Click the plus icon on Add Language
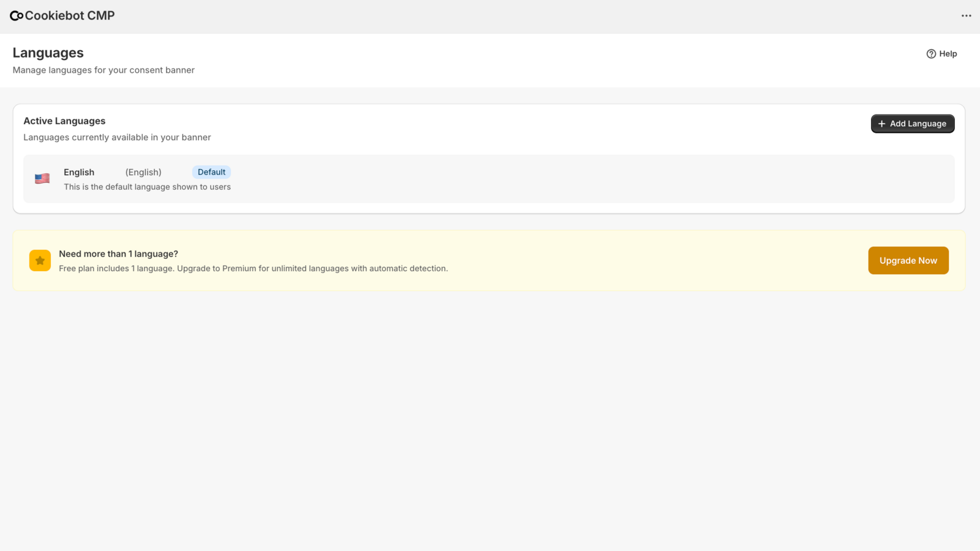 pos(881,123)
